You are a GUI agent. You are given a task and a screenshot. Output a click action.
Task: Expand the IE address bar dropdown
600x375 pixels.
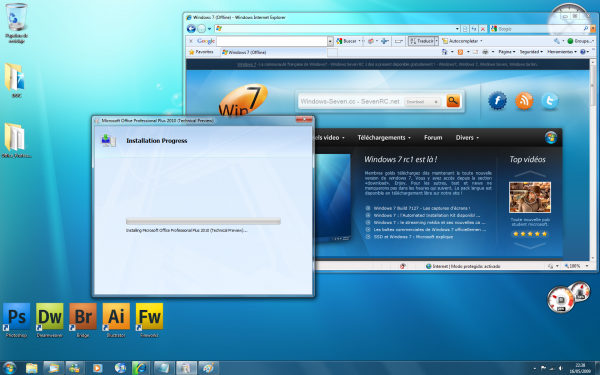click(457, 29)
